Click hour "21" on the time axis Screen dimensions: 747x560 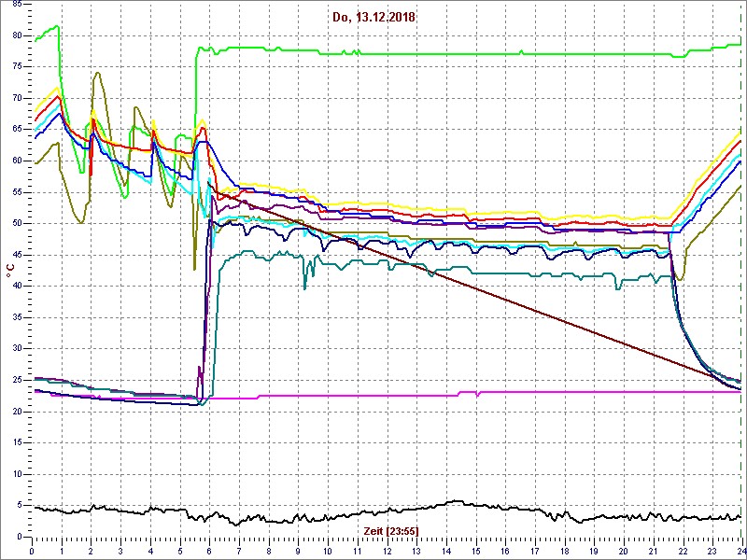coord(653,550)
